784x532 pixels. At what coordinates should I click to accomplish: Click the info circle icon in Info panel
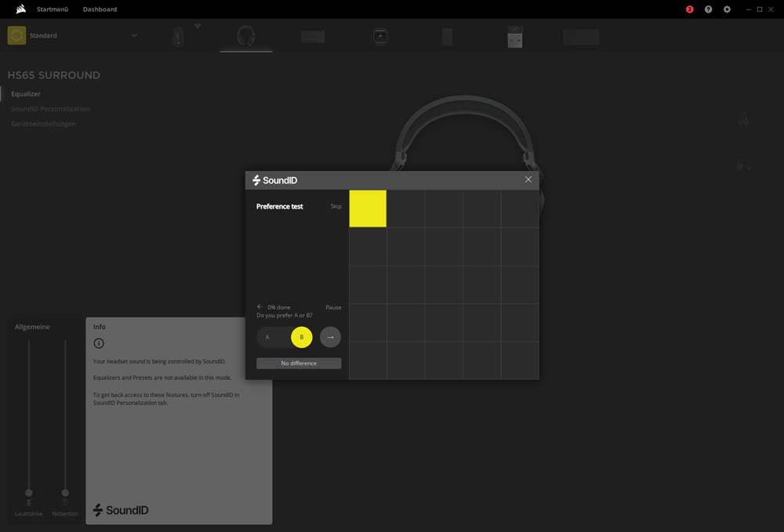(99, 343)
